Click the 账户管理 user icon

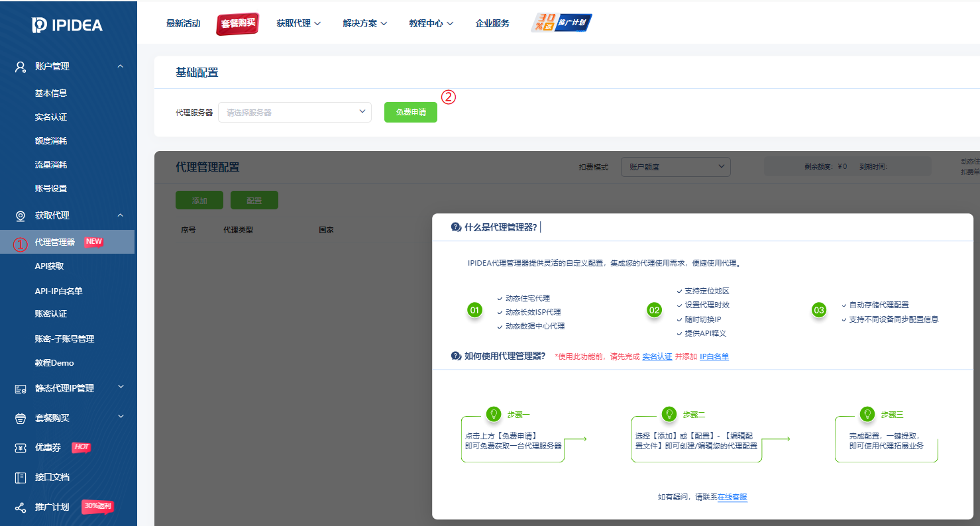pyautogui.click(x=21, y=66)
